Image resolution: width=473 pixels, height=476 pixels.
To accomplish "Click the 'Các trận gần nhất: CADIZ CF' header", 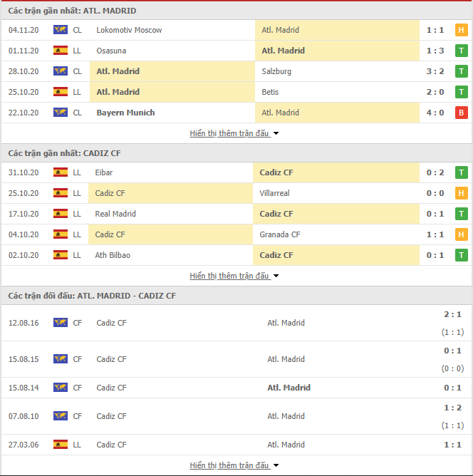I will pos(64,153).
